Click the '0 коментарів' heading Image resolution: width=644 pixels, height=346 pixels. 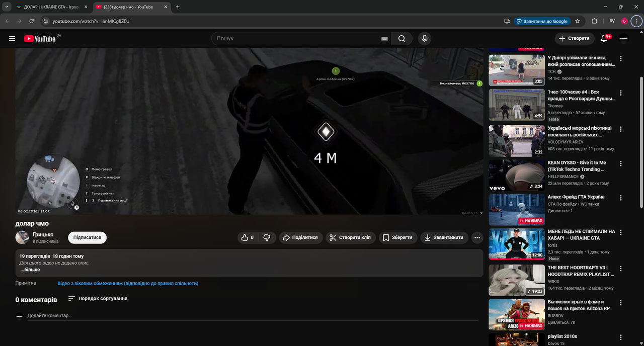(x=36, y=300)
